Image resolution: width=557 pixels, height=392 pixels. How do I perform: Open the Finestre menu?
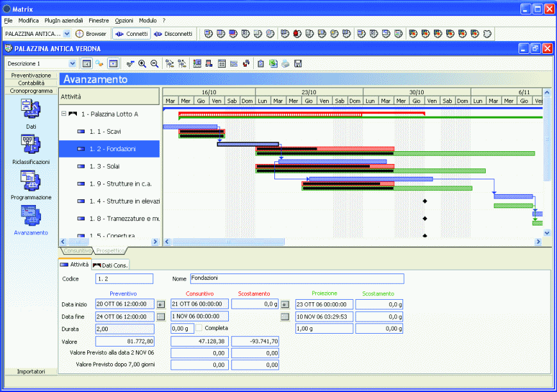(99, 20)
